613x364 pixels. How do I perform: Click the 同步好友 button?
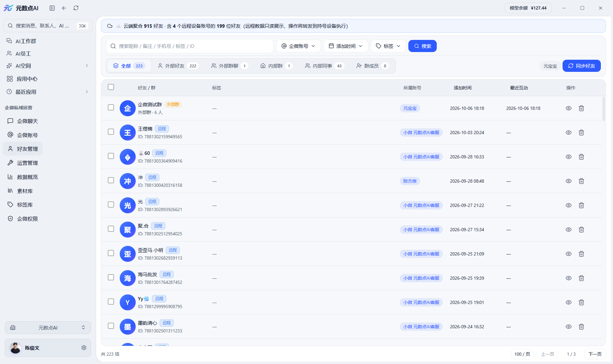[581, 66]
